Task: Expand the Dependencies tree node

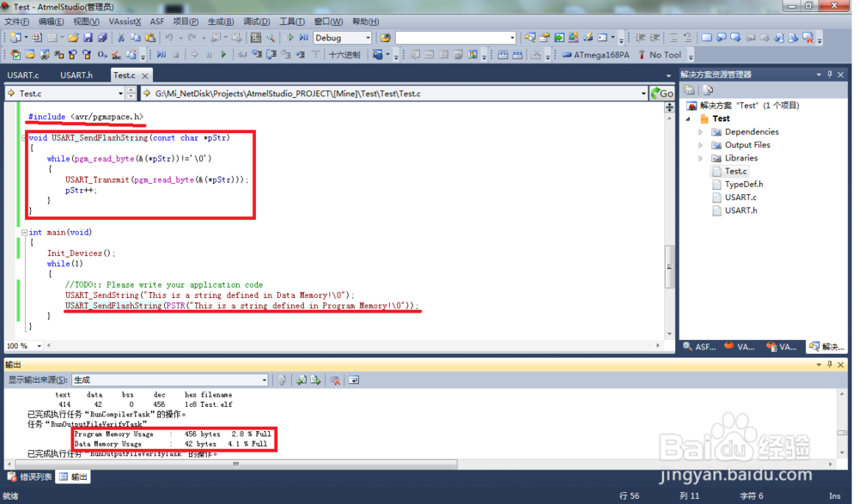Action: pyautogui.click(x=700, y=132)
